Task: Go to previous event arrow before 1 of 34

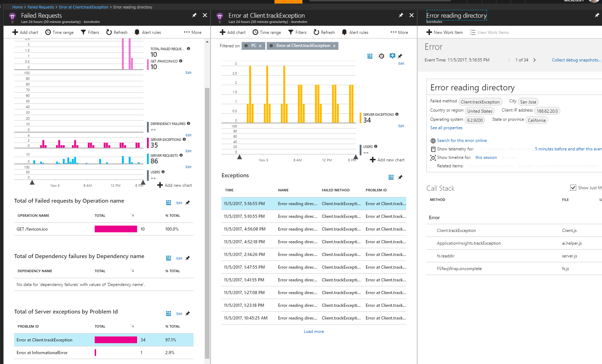Action: [509, 60]
